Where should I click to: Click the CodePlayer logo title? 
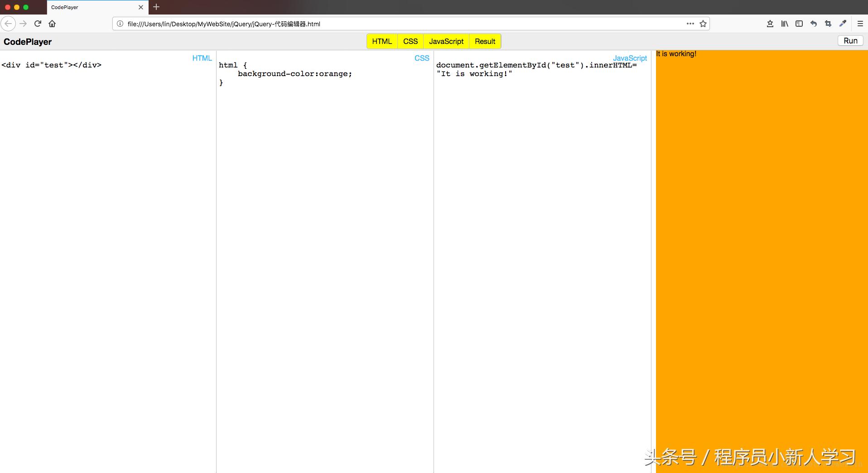[28, 42]
